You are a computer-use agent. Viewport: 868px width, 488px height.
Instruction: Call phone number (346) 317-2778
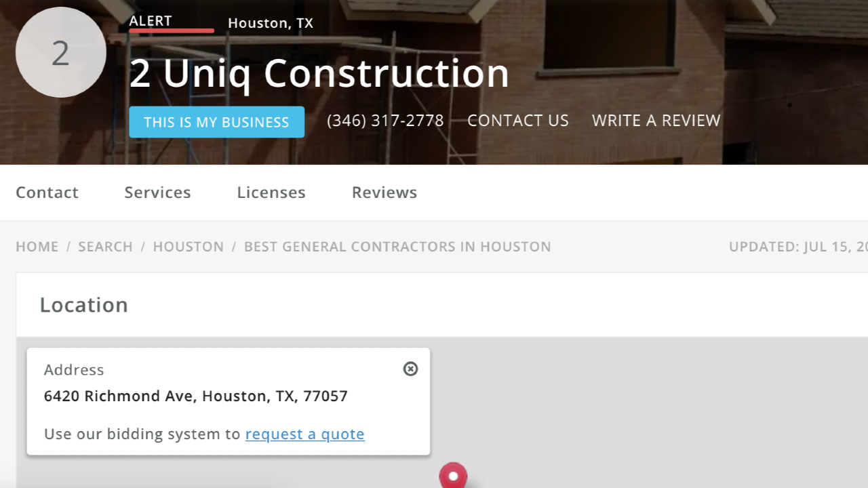[x=385, y=121]
